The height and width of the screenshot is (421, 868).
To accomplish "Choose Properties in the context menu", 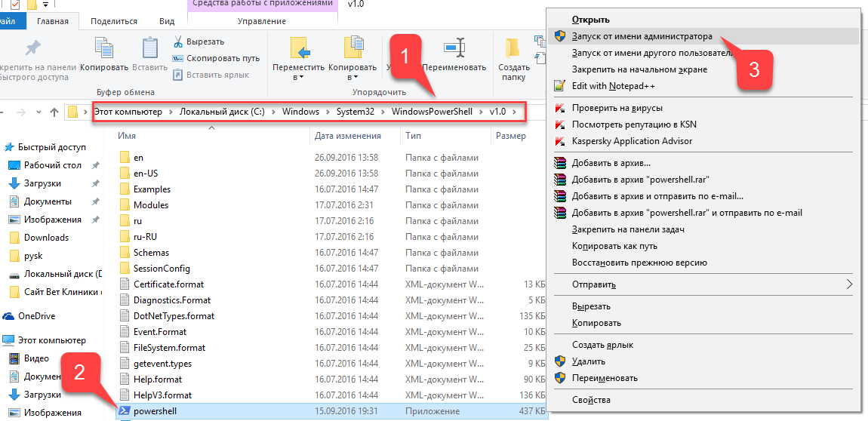I will 591,400.
